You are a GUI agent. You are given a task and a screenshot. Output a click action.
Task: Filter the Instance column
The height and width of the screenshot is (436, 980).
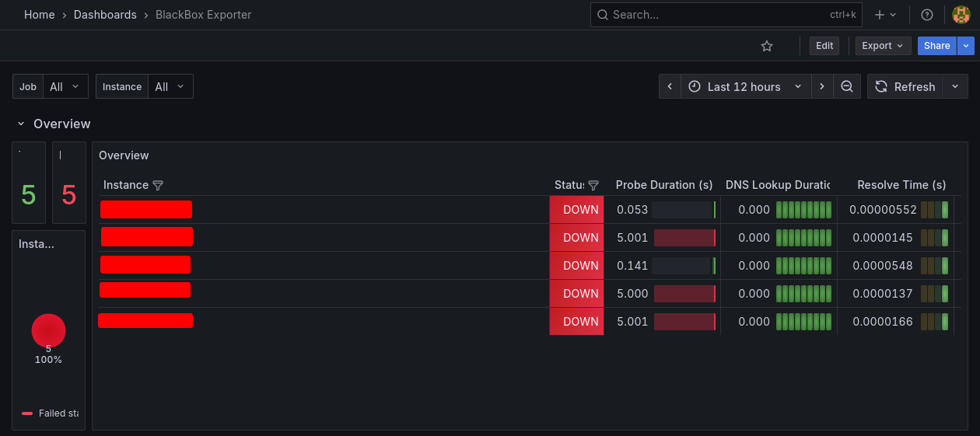pyautogui.click(x=158, y=185)
